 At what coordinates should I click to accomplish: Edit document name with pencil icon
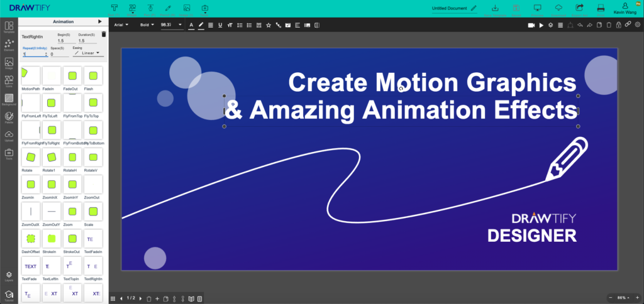[x=474, y=8]
